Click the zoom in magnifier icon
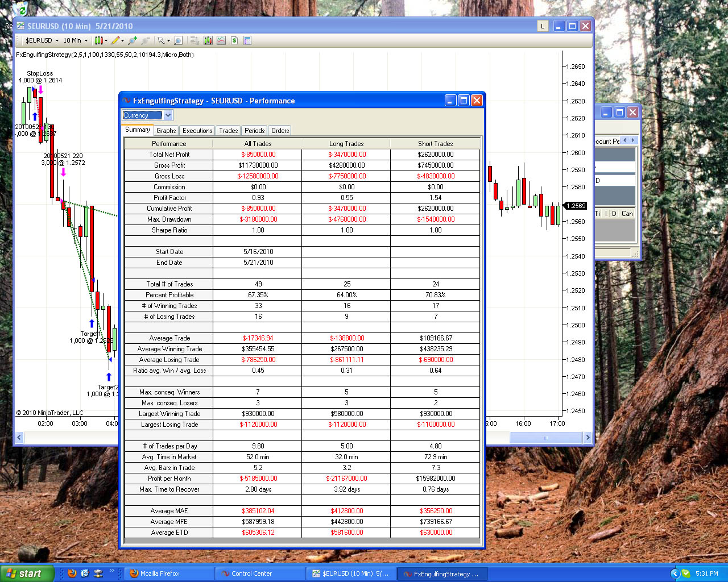Viewport: 728px width, 582px height. (133, 40)
